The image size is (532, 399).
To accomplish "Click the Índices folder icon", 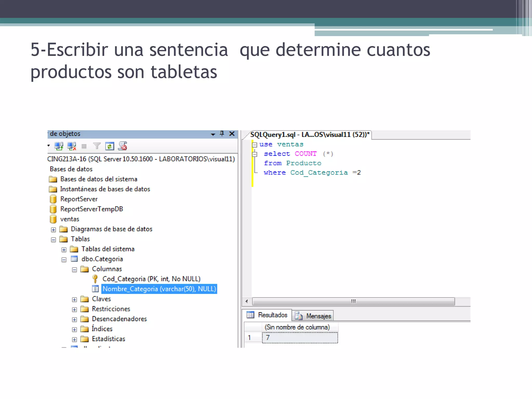I will pos(85,329).
